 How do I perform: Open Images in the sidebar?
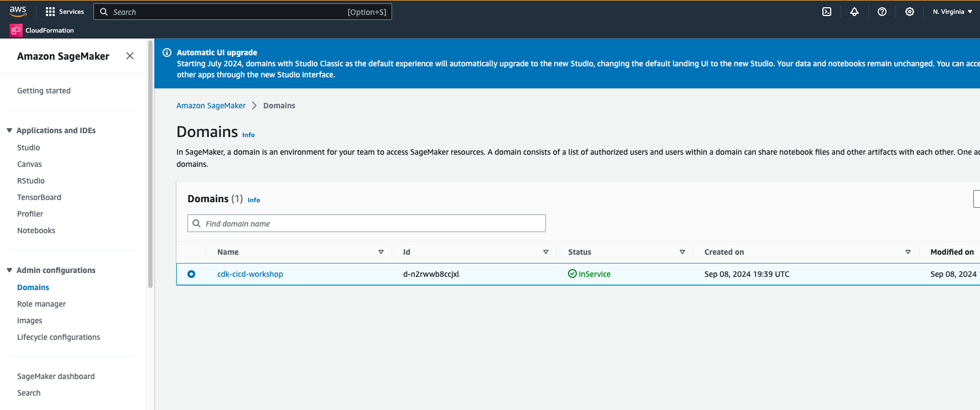(x=29, y=320)
